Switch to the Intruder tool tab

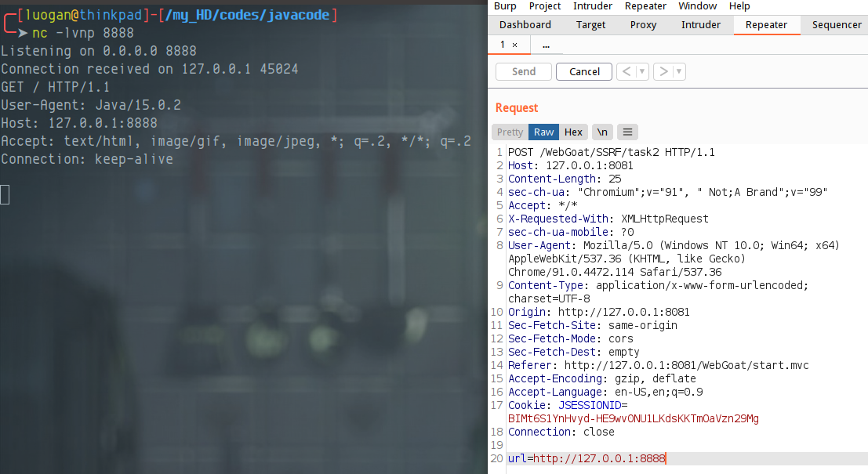point(701,25)
